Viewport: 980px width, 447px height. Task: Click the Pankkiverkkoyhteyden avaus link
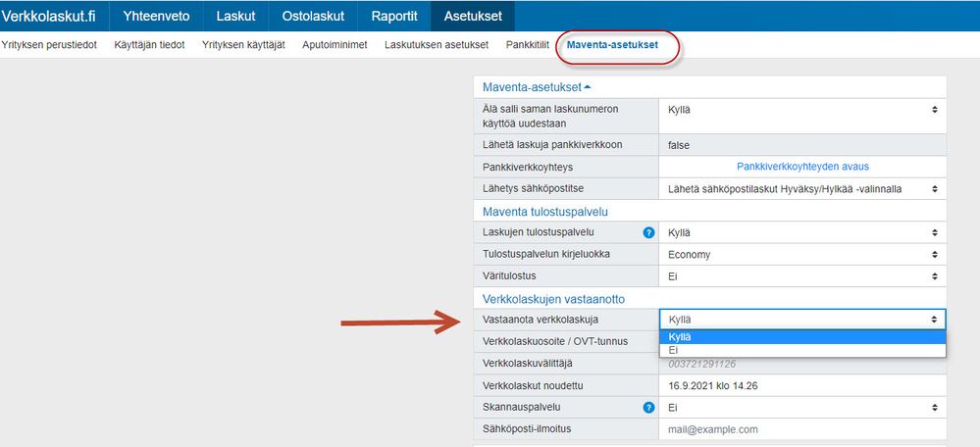(802, 167)
